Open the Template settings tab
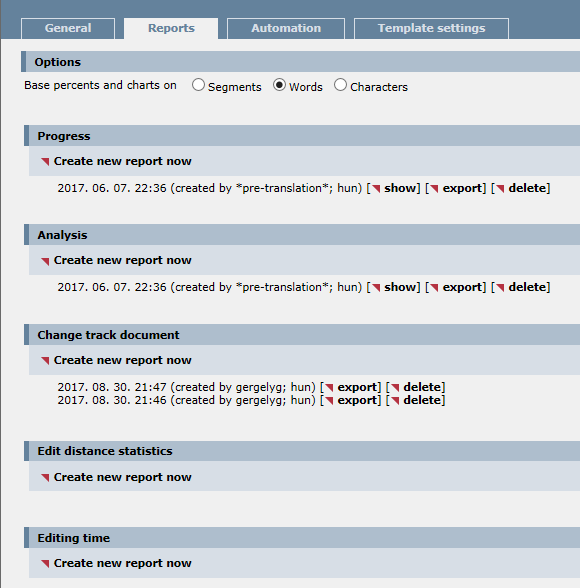 click(431, 28)
